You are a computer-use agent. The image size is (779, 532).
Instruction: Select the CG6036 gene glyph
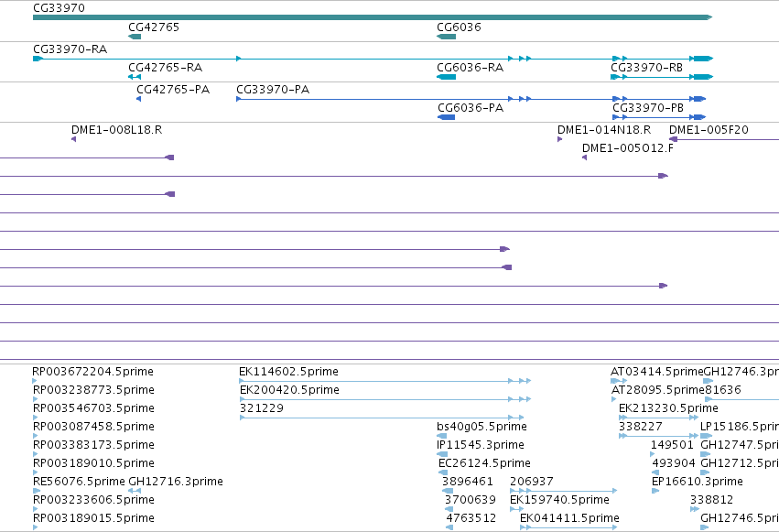tap(446, 37)
